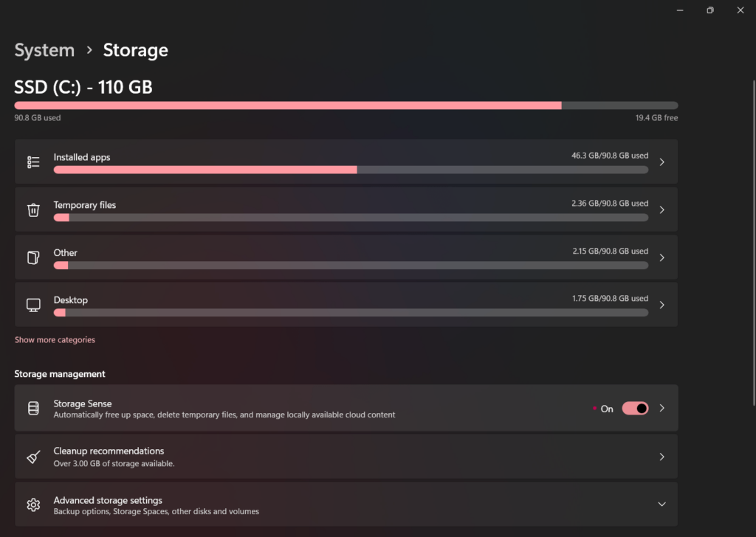
Task: Click the restore window icon in title bar
Action: click(709, 10)
